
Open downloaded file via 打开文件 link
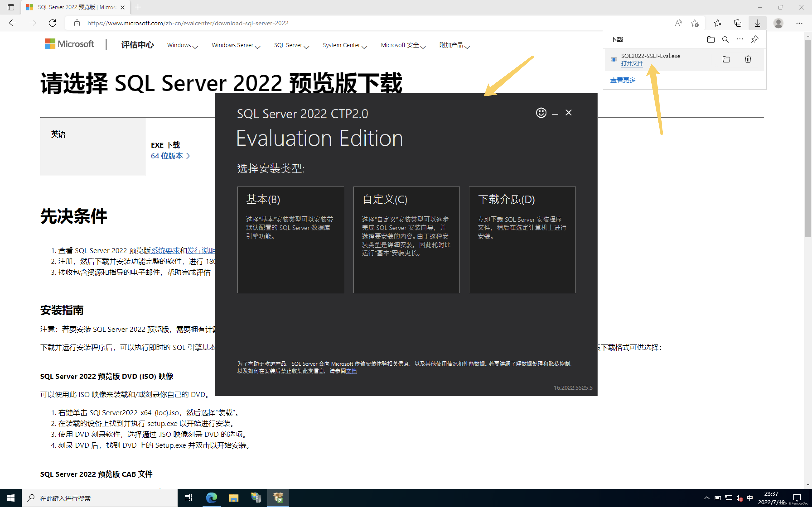point(632,63)
